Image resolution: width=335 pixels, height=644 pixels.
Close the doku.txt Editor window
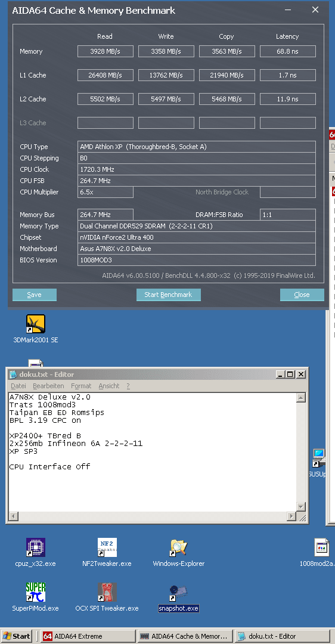[x=301, y=374]
